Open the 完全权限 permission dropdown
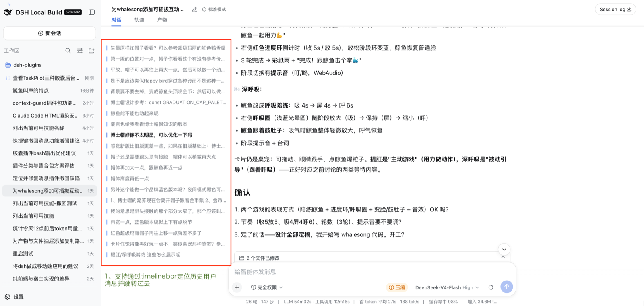Image resolution: width=644 pixels, height=306 pixels. (x=267, y=287)
